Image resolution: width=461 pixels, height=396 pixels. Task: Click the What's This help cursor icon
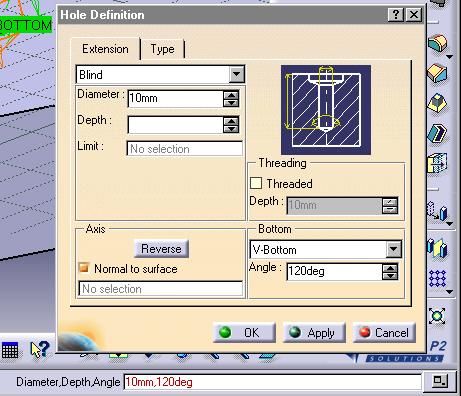(x=40, y=349)
